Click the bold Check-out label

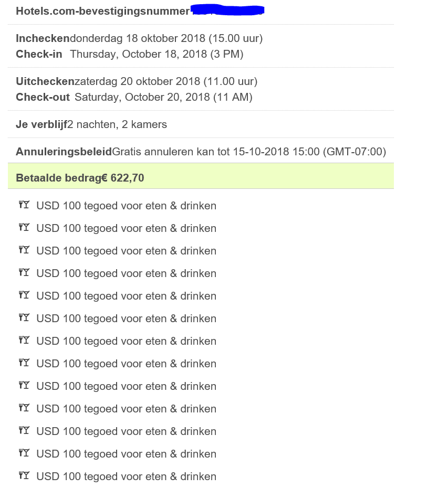coord(43,97)
